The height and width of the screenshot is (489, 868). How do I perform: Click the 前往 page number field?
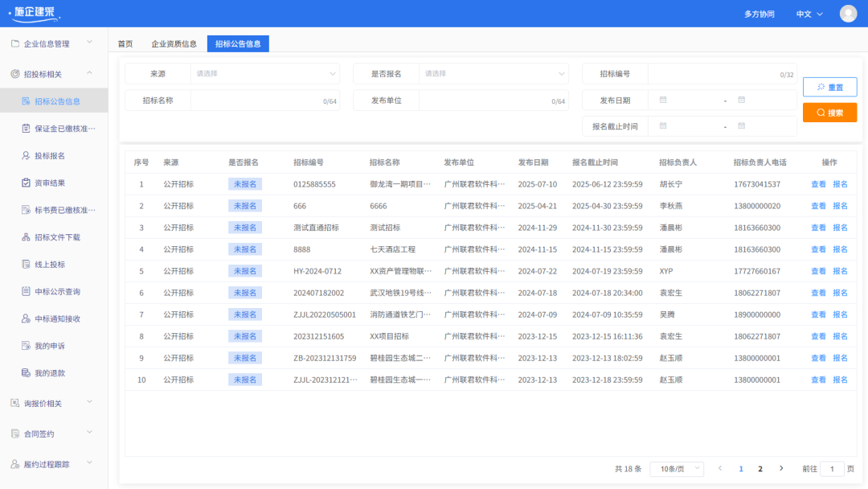point(832,469)
